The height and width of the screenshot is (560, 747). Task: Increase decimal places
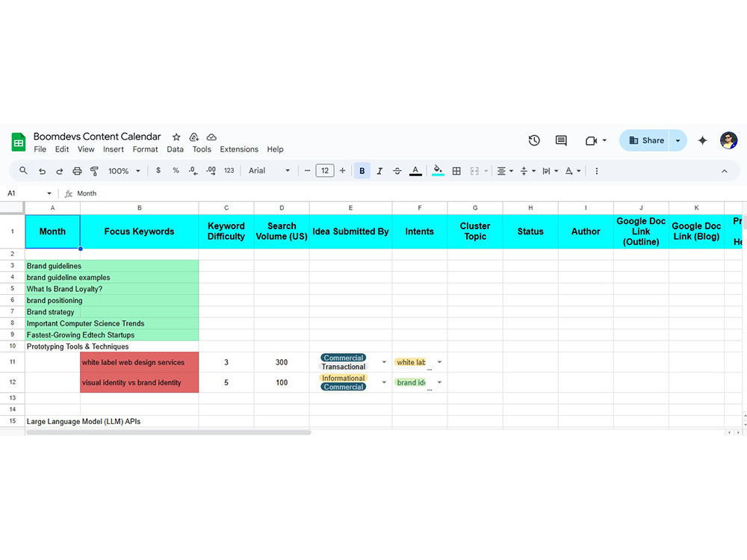coord(211,170)
